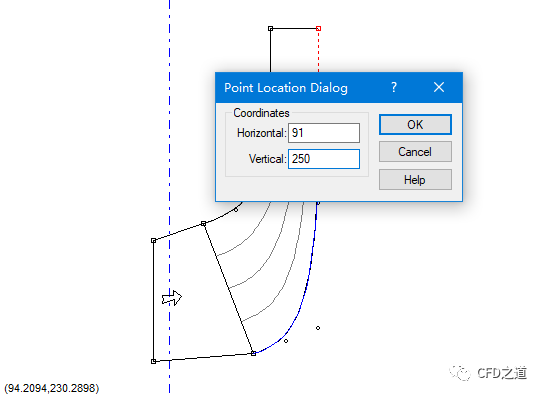
Task: Click the circular handle near bottom of blue curve
Action: [286, 341]
